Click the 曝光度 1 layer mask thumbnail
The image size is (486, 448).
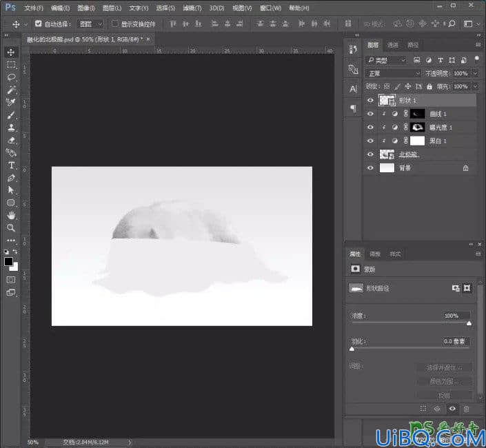[x=417, y=128]
